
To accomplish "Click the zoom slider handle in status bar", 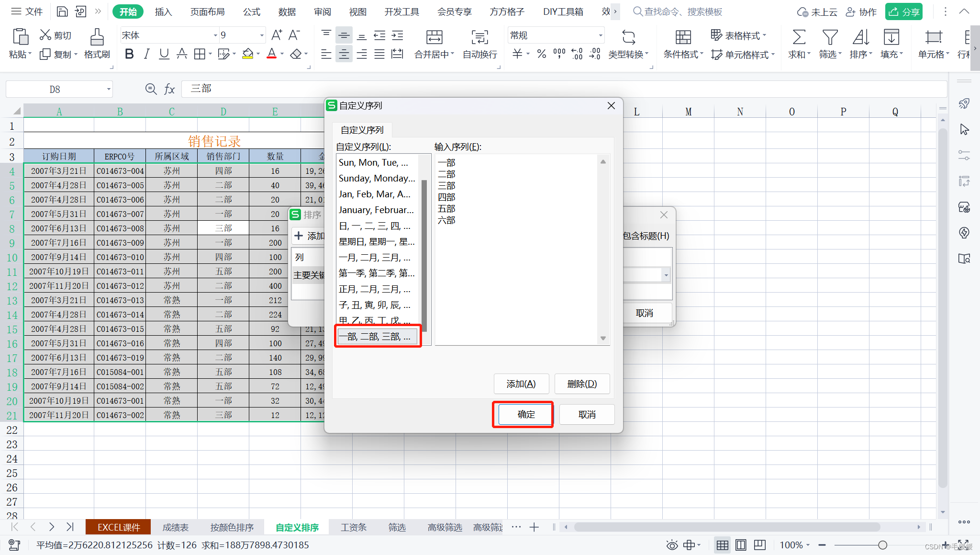I will (x=883, y=545).
